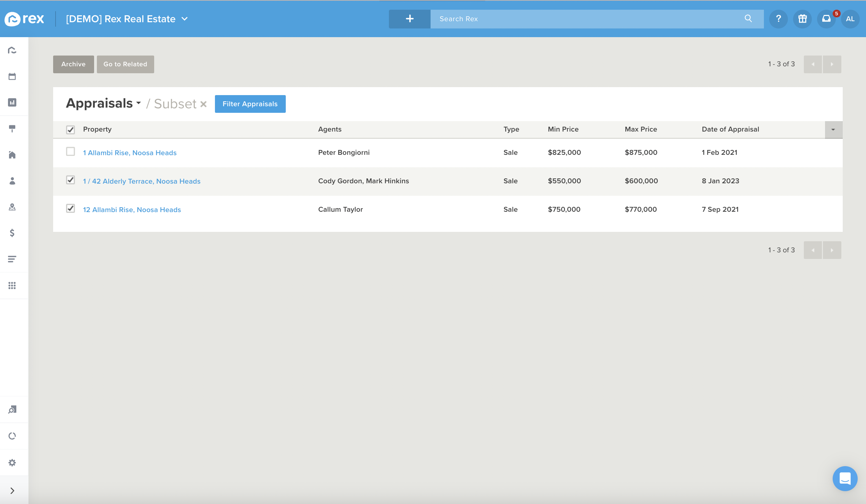
Task: Click the Go to Related button
Action: click(125, 64)
